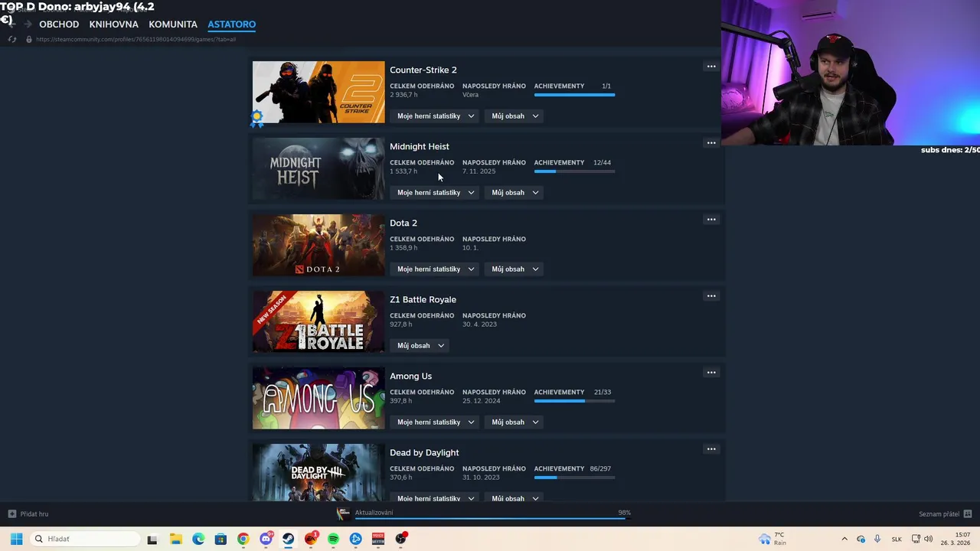
Task: Expand Můj obsah for Among Us
Action: click(515, 422)
